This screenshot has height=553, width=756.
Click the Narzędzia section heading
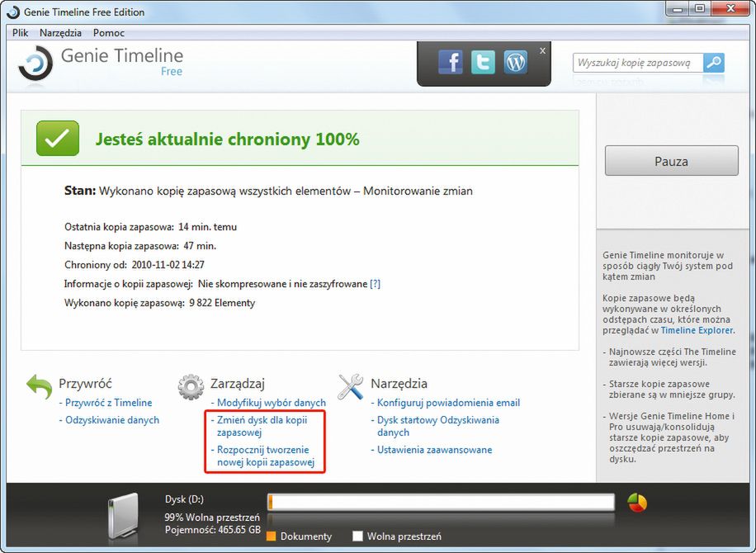click(x=399, y=384)
